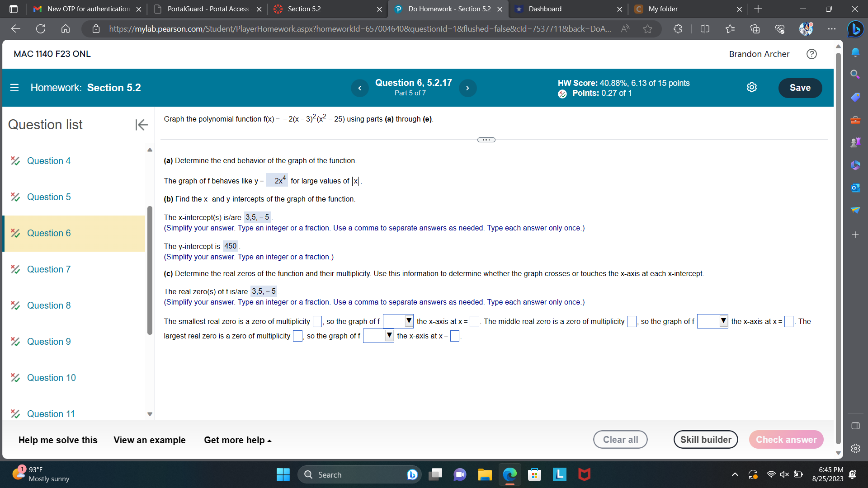The width and height of the screenshot is (868, 488).
Task: Open the hamburger menu beside Homework
Action: pyautogui.click(x=14, y=88)
